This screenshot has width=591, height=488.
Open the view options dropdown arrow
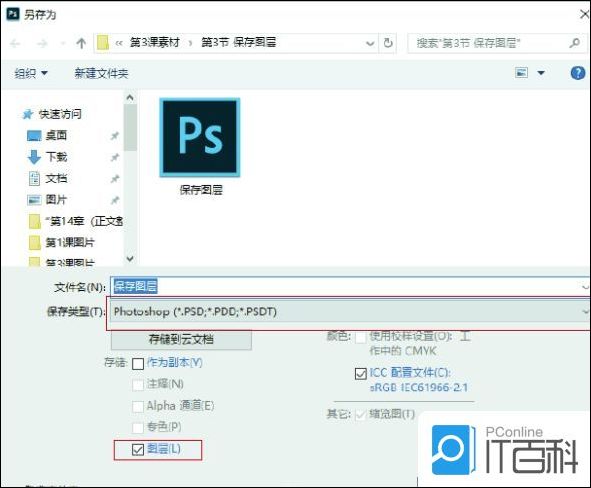pyautogui.click(x=541, y=73)
